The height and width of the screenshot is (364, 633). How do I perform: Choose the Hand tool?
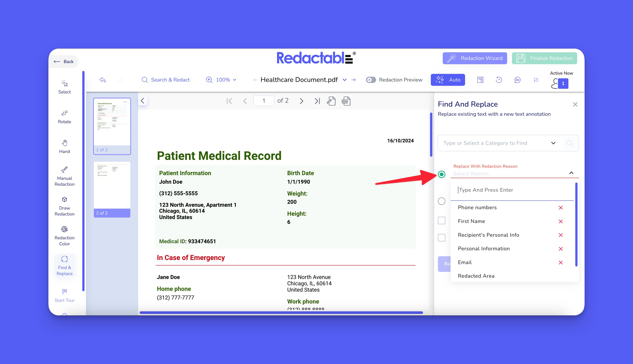pos(65,146)
